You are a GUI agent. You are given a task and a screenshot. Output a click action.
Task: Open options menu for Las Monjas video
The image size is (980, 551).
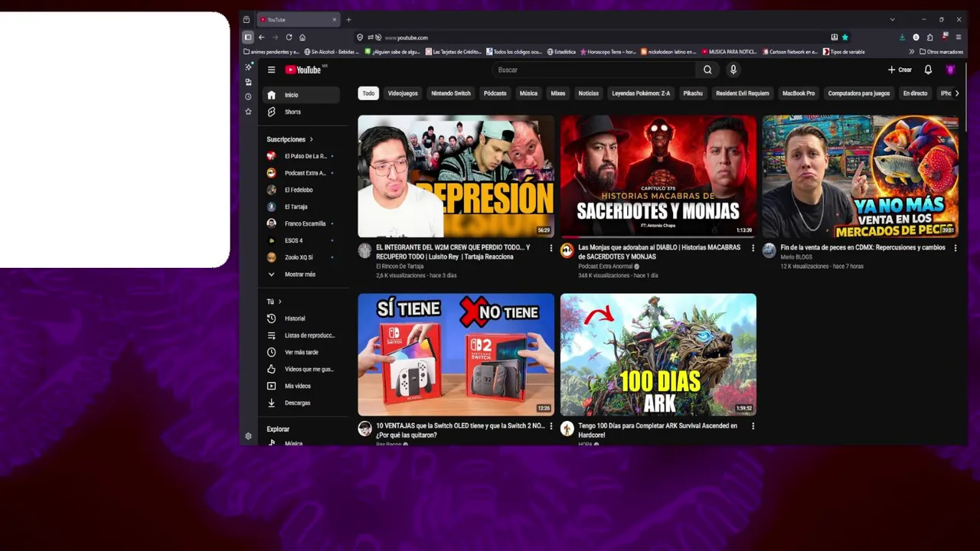[753, 248]
